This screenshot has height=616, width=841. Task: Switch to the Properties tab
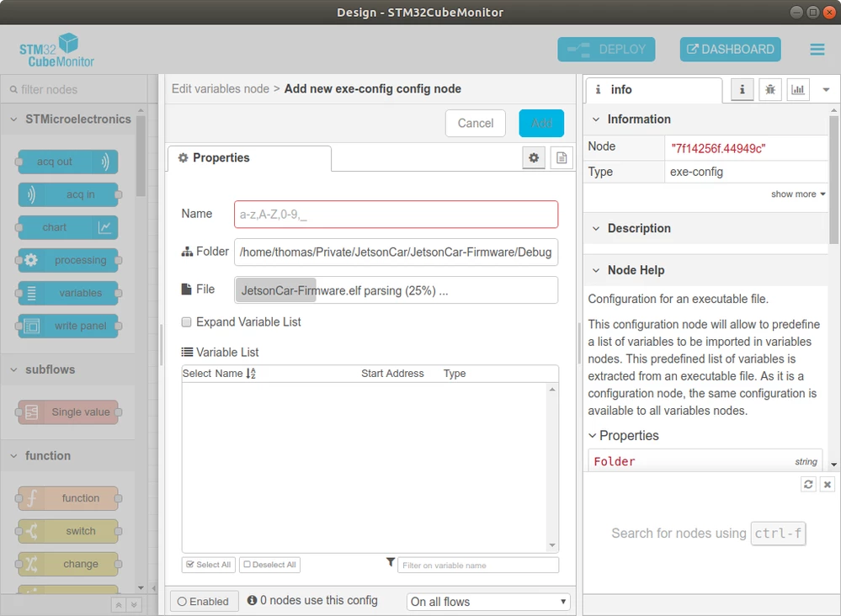(249, 158)
